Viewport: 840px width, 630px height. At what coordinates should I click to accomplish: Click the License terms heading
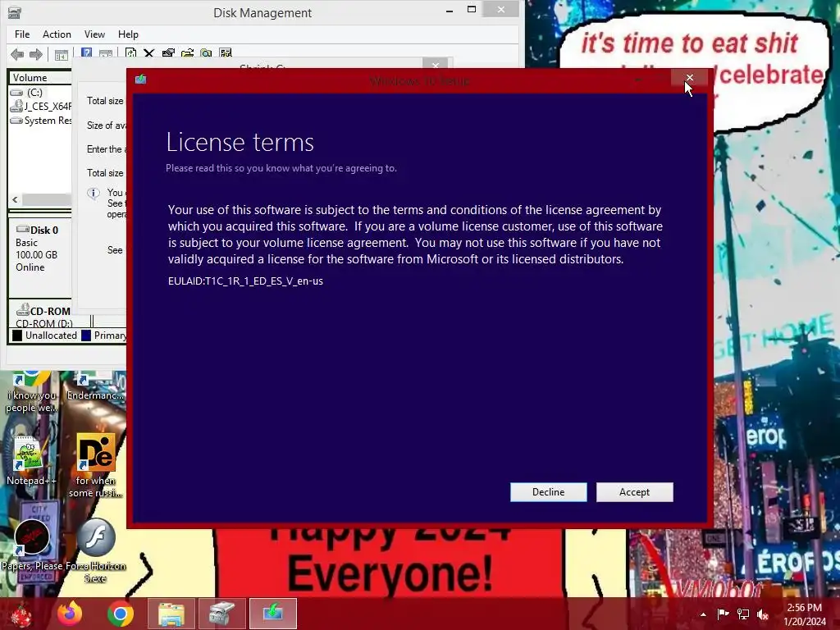tap(240, 142)
